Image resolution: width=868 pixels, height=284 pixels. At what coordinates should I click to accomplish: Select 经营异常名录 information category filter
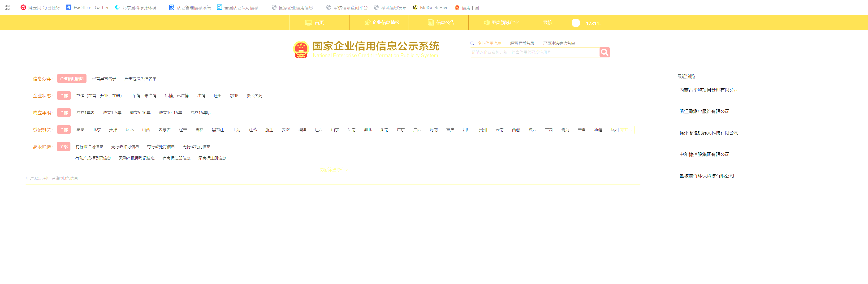(104, 79)
